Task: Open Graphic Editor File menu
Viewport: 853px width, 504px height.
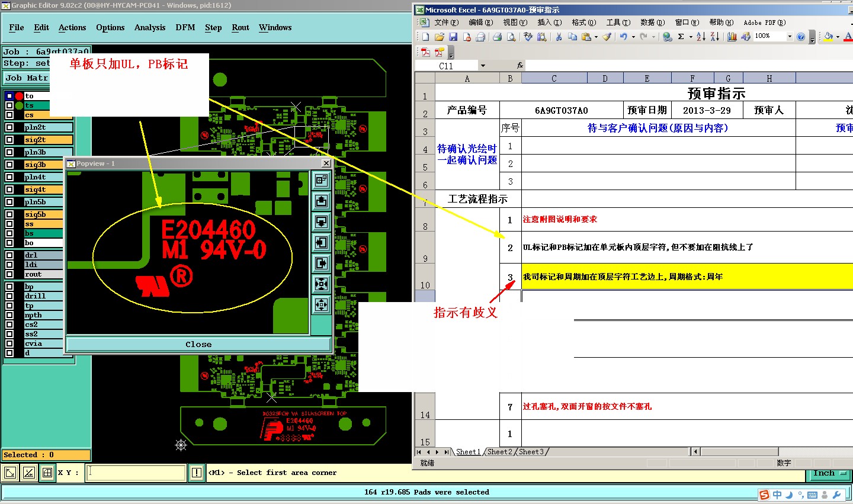Action: tap(17, 27)
